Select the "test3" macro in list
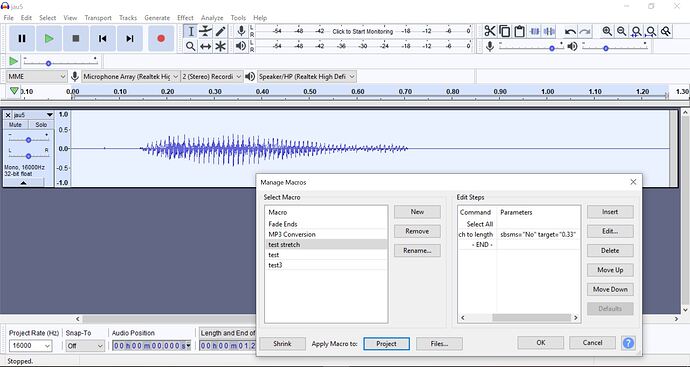The width and height of the screenshot is (690, 367). (x=326, y=265)
